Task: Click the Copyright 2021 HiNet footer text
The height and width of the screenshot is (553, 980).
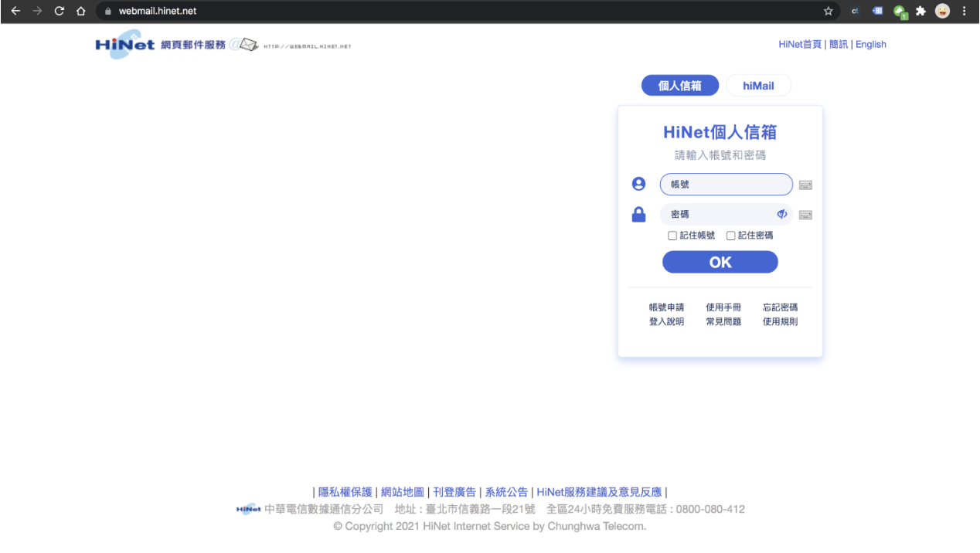Action: click(x=490, y=527)
